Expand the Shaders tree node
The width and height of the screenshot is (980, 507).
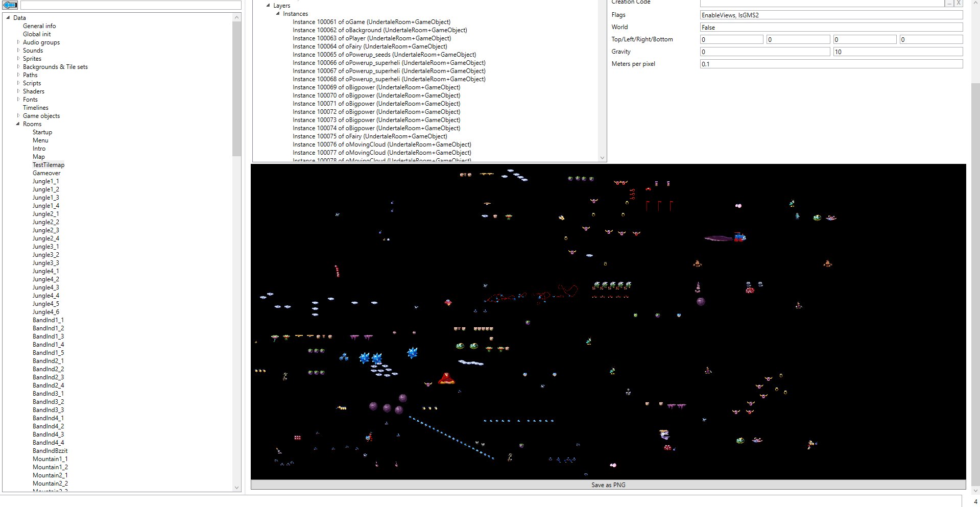pos(18,91)
